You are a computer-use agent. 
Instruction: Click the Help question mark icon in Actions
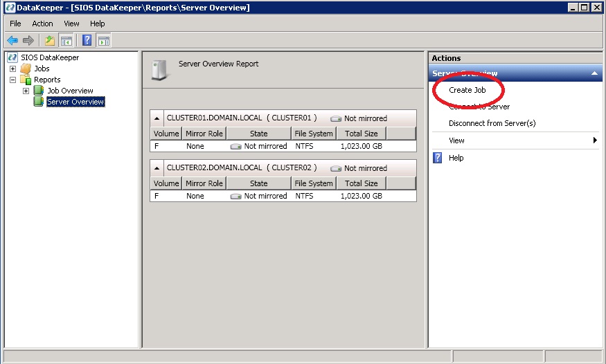pyautogui.click(x=437, y=158)
